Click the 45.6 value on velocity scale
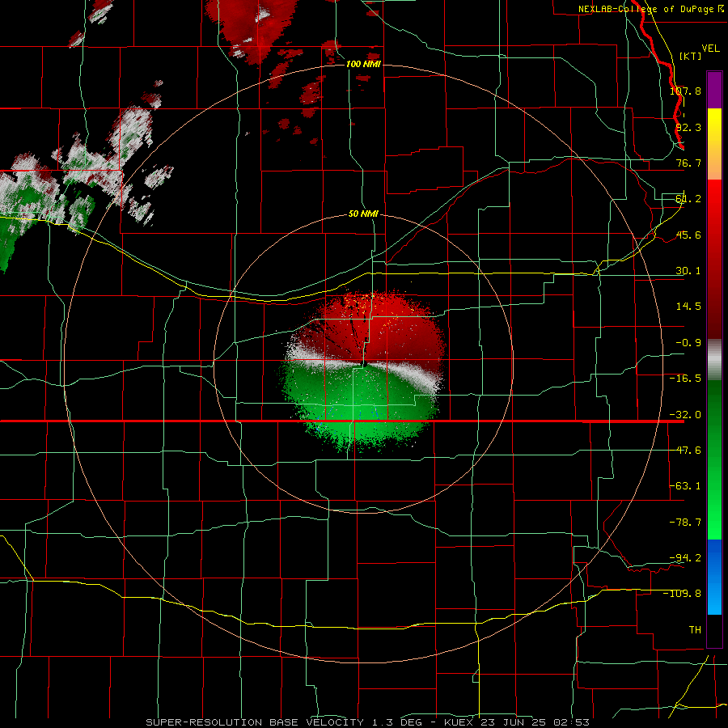This screenshot has width=728, height=728. (x=688, y=235)
